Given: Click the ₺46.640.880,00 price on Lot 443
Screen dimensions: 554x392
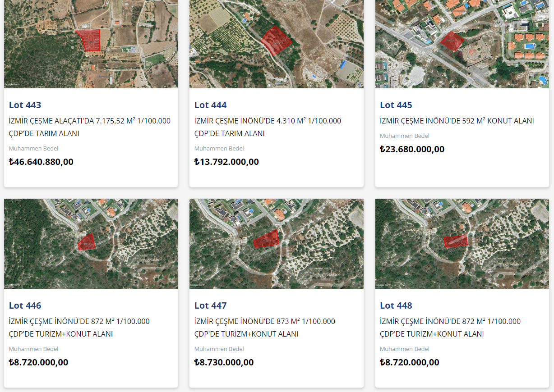Looking at the screenshot, I should (x=41, y=162).
